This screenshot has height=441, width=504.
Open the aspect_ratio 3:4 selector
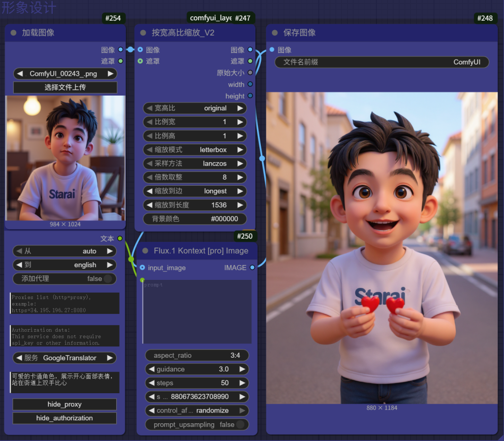(x=197, y=355)
